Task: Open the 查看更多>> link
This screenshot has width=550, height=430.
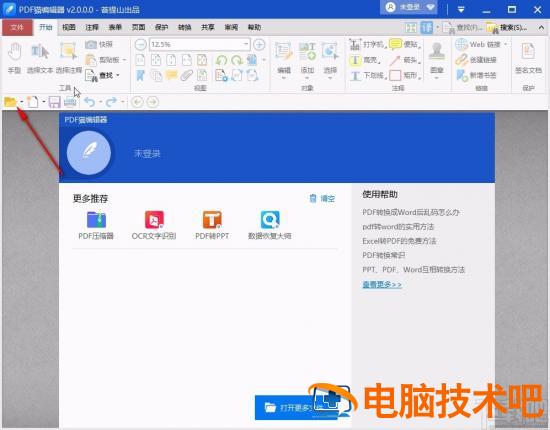Action: pyautogui.click(x=382, y=284)
